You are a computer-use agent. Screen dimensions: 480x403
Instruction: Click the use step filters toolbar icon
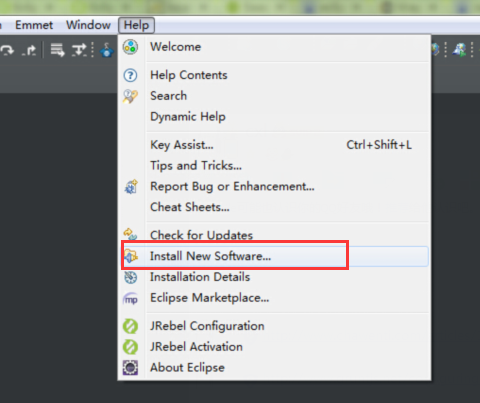coord(79,50)
